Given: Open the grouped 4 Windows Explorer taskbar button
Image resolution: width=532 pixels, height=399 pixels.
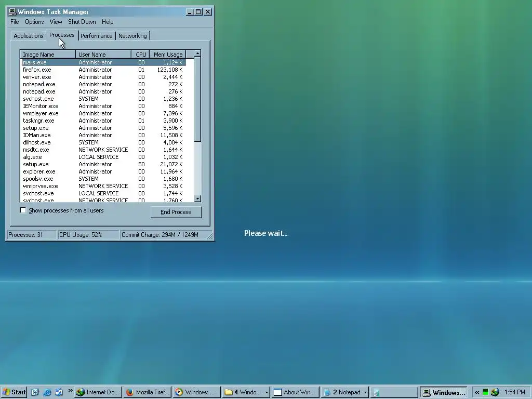Looking at the screenshot, I should pyautogui.click(x=246, y=392).
